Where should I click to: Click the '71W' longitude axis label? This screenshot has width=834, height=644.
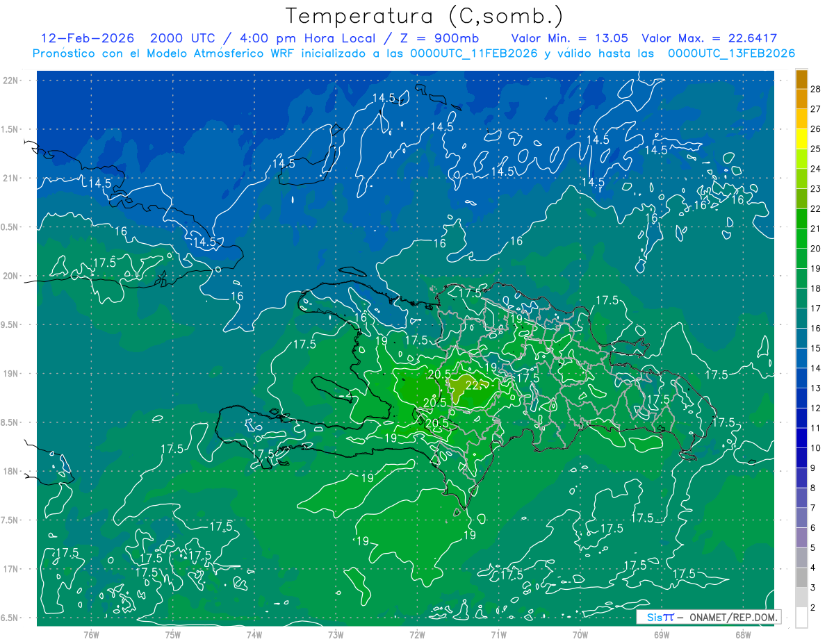coord(498,635)
